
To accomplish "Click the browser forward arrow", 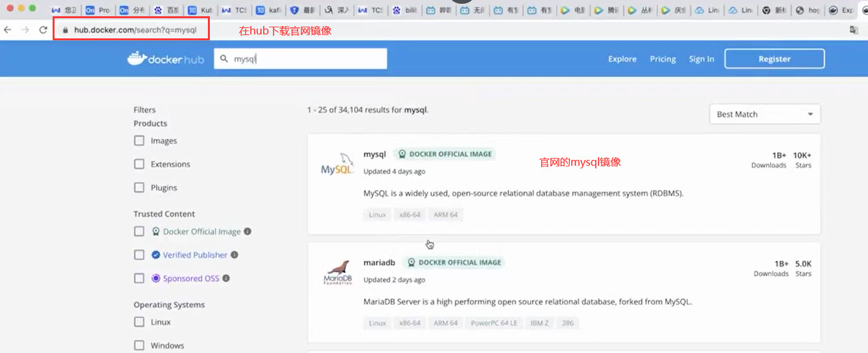I will point(25,30).
